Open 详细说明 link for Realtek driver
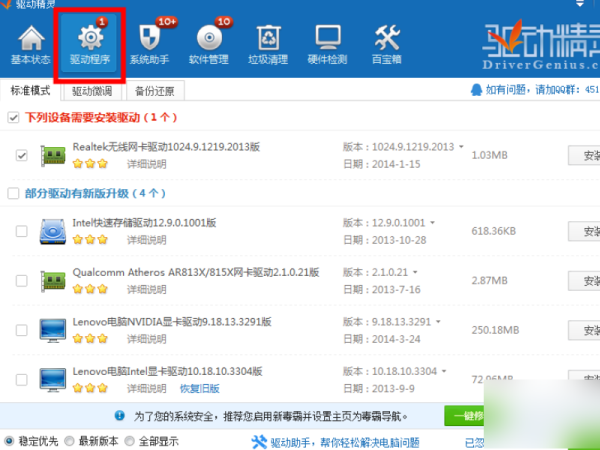This screenshot has width=600, height=450. pyautogui.click(x=147, y=164)
